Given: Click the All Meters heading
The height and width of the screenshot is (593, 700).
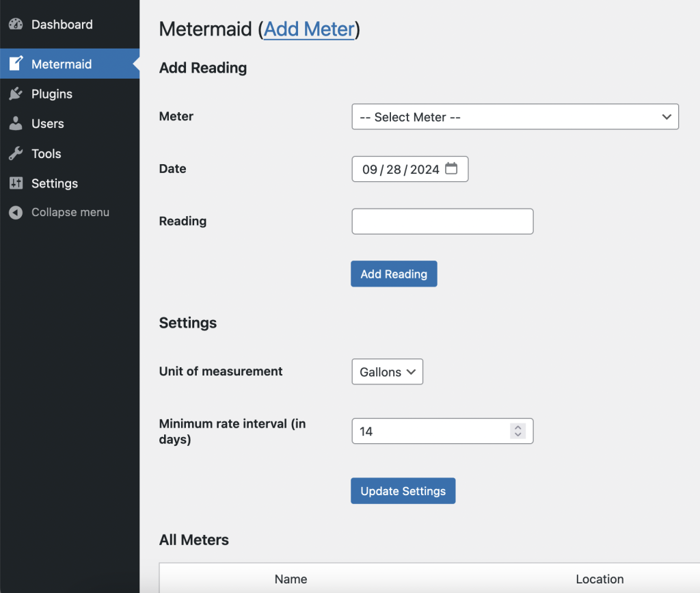Looking at the screenshot, I should tap(194, 540).
